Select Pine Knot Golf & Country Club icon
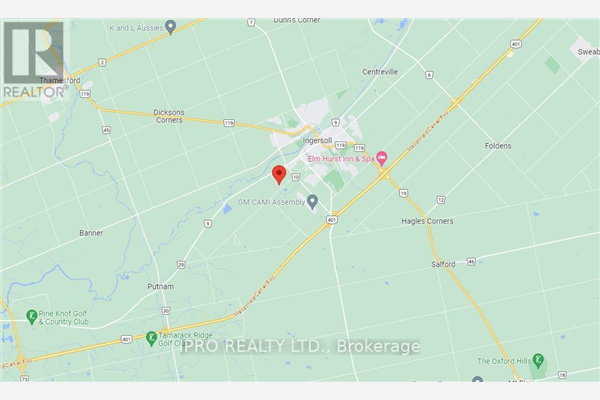This screenshot has height=400, width=600. pyautogui.click(x=31, y=317)
